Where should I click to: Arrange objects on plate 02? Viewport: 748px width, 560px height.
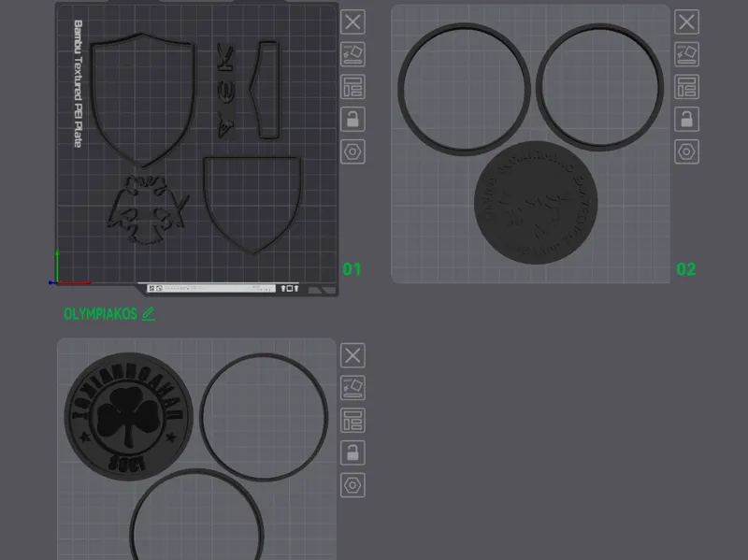tap(686, 87)
